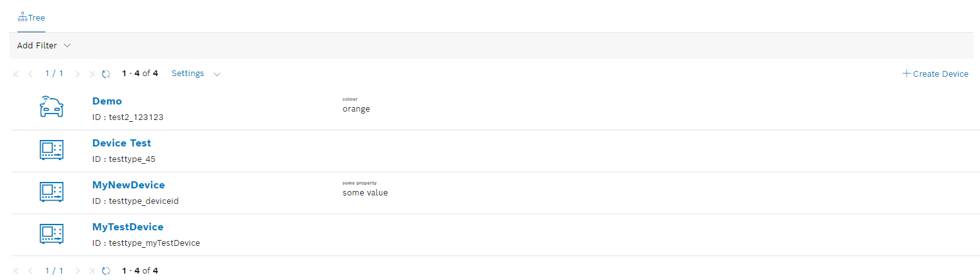Open the Device Test link
980x280 pixels.
click(121, 143)
